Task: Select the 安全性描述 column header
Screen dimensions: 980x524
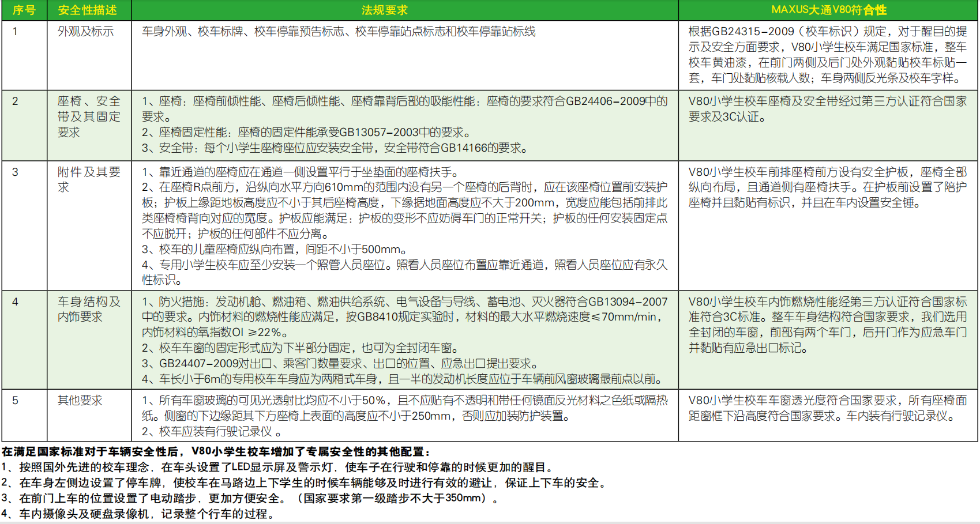Action: (88, 10)
